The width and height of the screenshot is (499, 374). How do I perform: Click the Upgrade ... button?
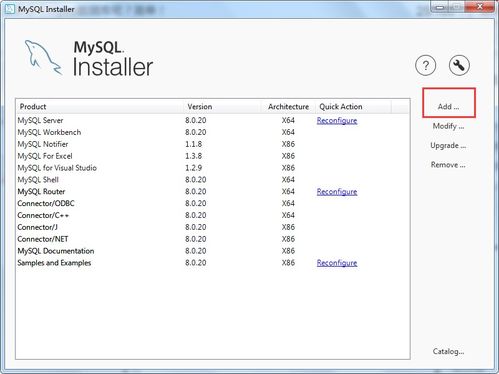[448, 146]
